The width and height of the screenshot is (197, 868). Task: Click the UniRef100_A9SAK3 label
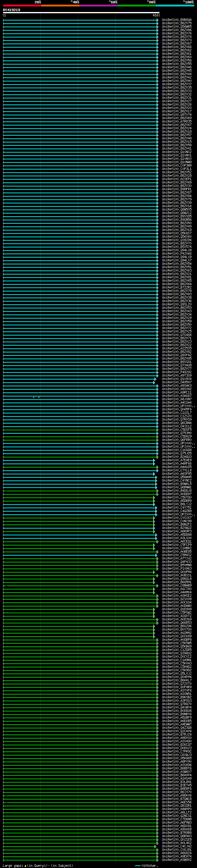[x=177, y=386]
